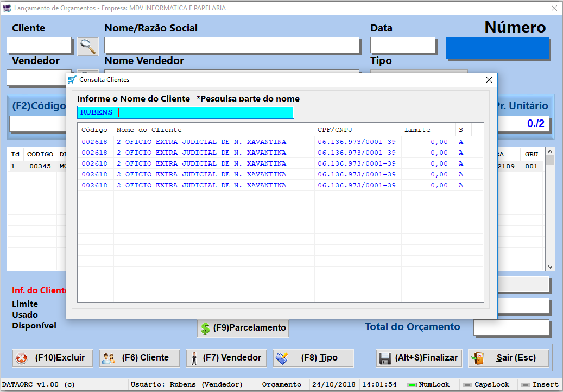Click the Data input field
This screenshot has height=392, width=563.
click(x=402, y=46)
